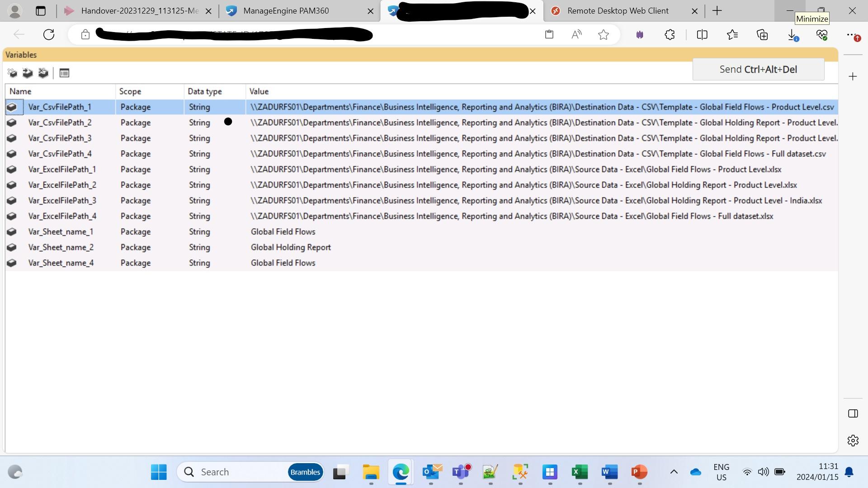
Task: Open Excel from the Windows taskbar
Action: 580,472
